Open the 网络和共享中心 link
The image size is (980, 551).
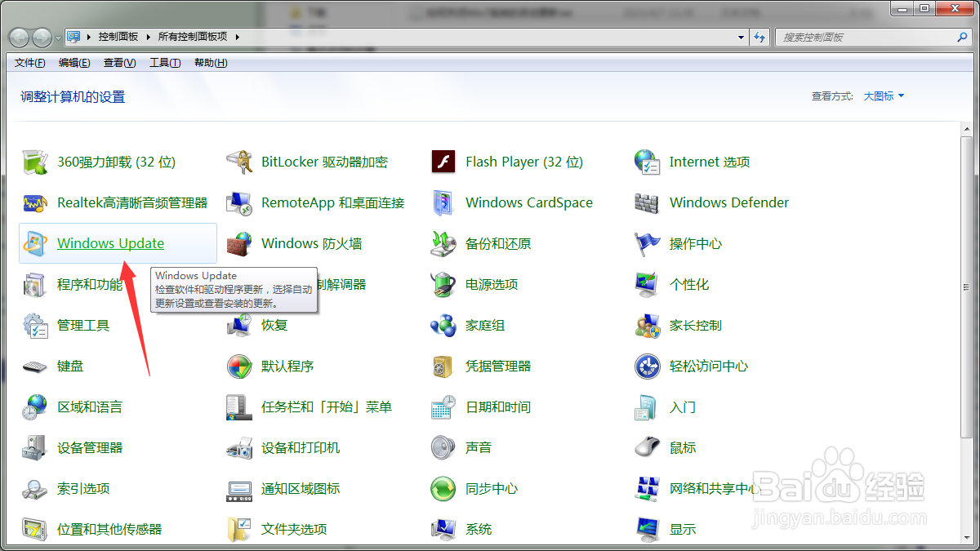[x=715, y=488]
